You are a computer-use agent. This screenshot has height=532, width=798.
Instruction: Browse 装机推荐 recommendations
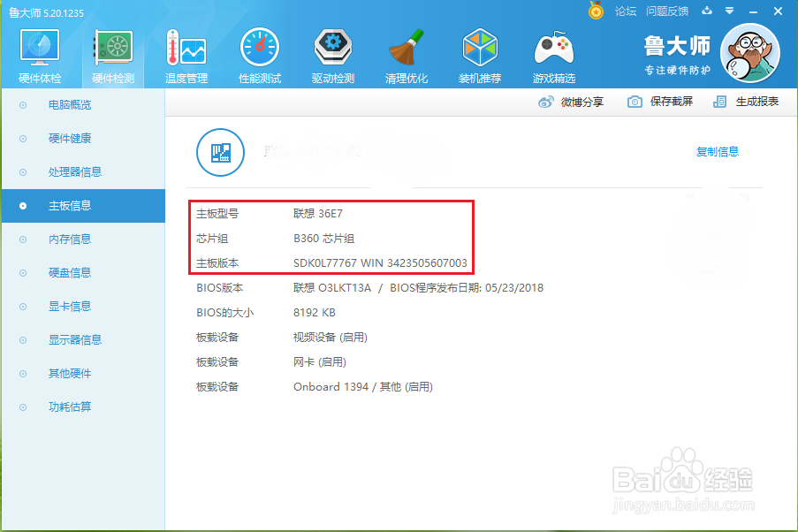click(x=480, y=55)
